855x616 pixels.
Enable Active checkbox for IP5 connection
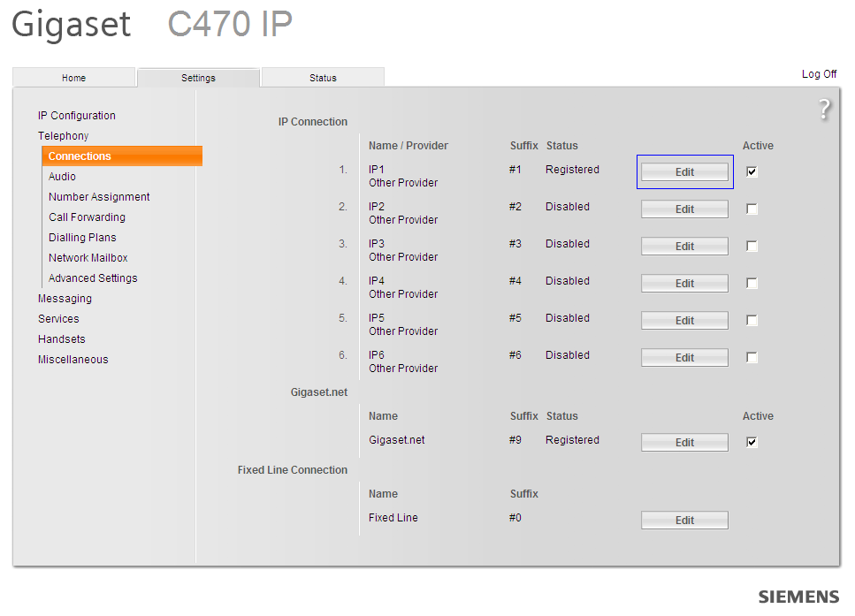pos(752,320)
